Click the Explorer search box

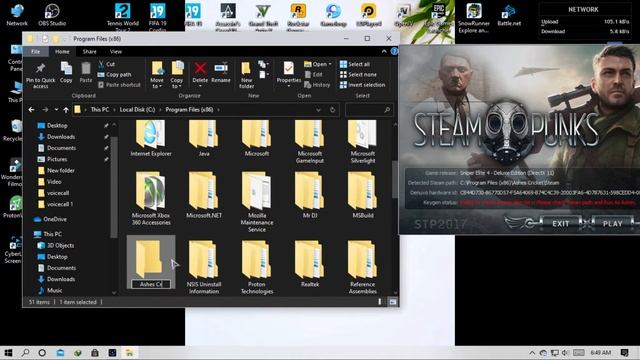[x=368, y=110]
